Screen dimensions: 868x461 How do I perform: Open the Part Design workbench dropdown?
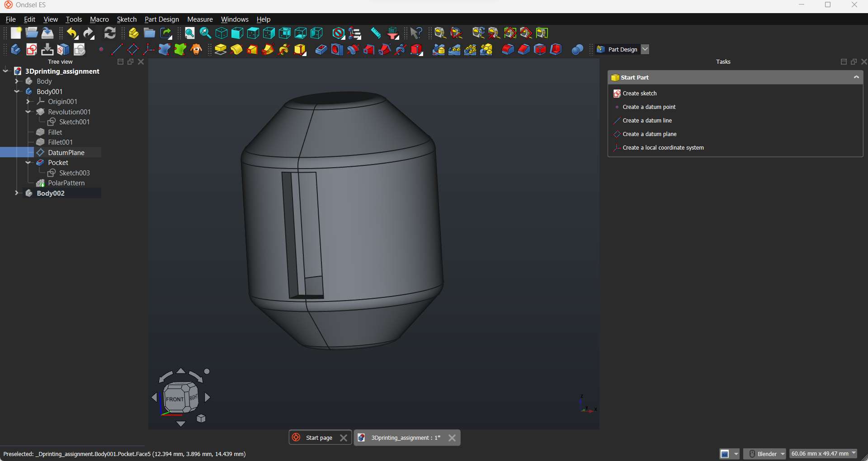coord(645,49)
